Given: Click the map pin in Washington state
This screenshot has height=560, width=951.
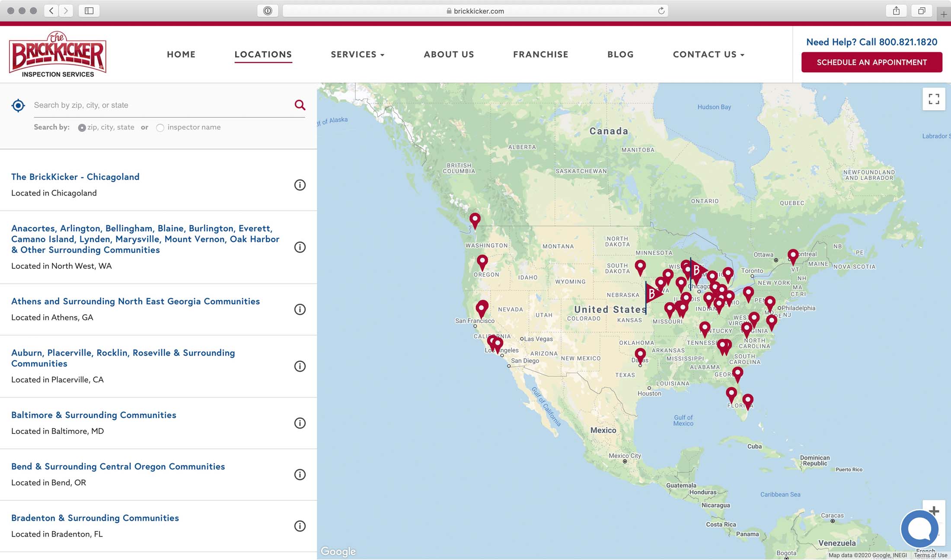Looking at the screenshot, I should point(475,220).
